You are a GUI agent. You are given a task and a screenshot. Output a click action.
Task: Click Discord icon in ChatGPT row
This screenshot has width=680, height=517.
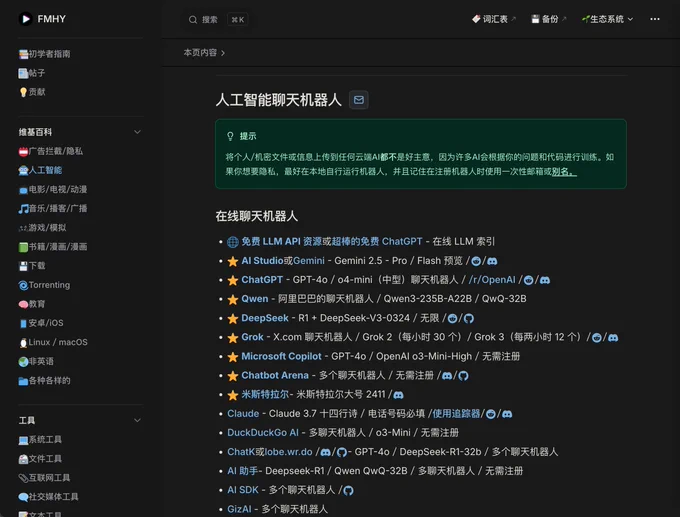pos(545,280)
